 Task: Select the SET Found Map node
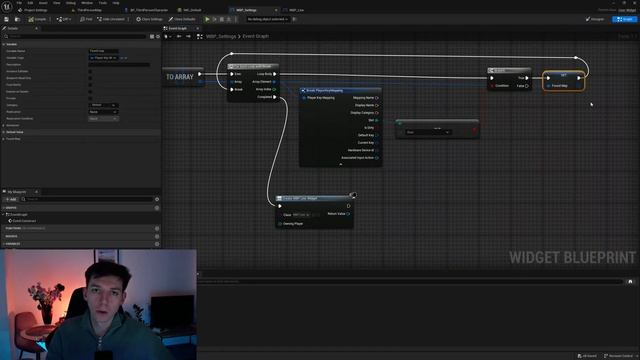(563, 81)
